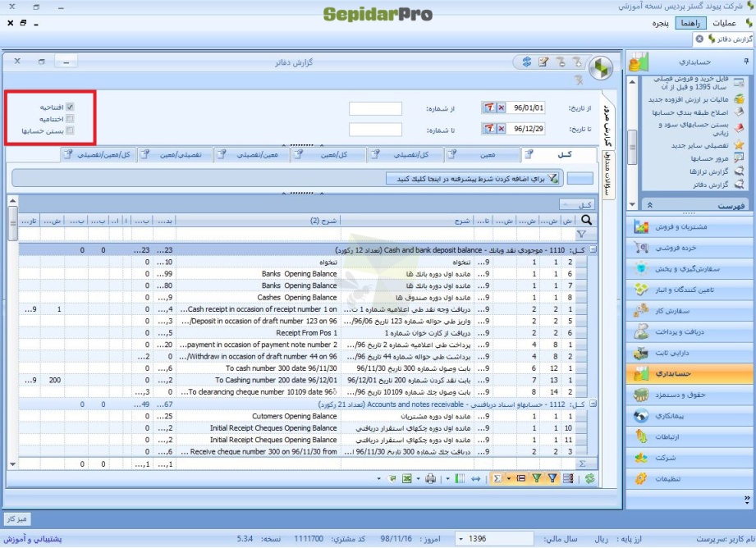Toggle the بستن حسابها checkbox
This screenshot has width=756, height=548.
(x=70, y=130)
